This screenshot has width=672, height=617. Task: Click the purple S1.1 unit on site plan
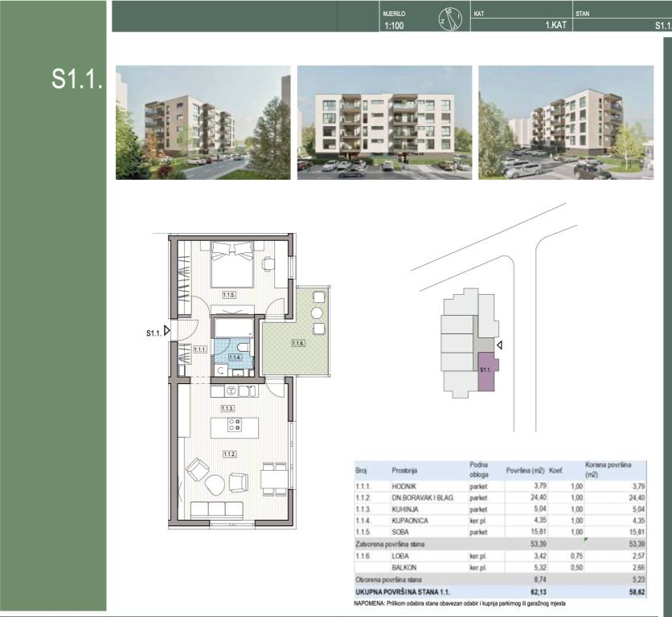tap(486, 371)
